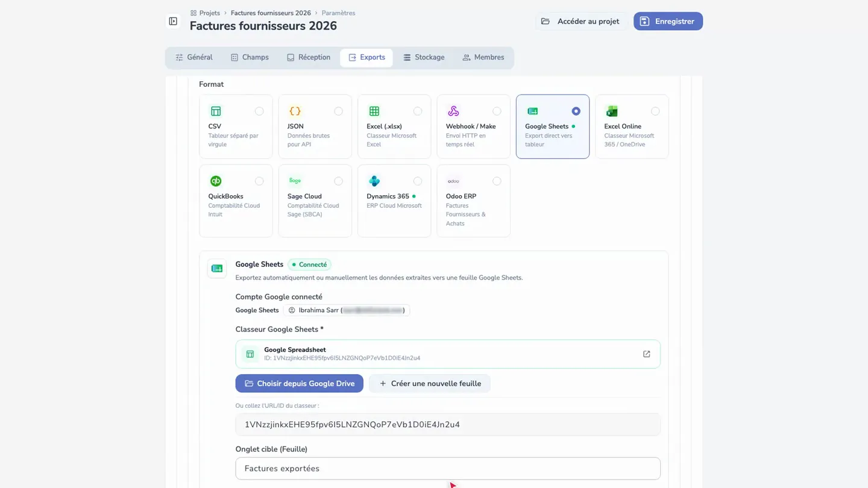
Task: Click Créer une nouvelle feuille
Action: [x=430, y=383]
